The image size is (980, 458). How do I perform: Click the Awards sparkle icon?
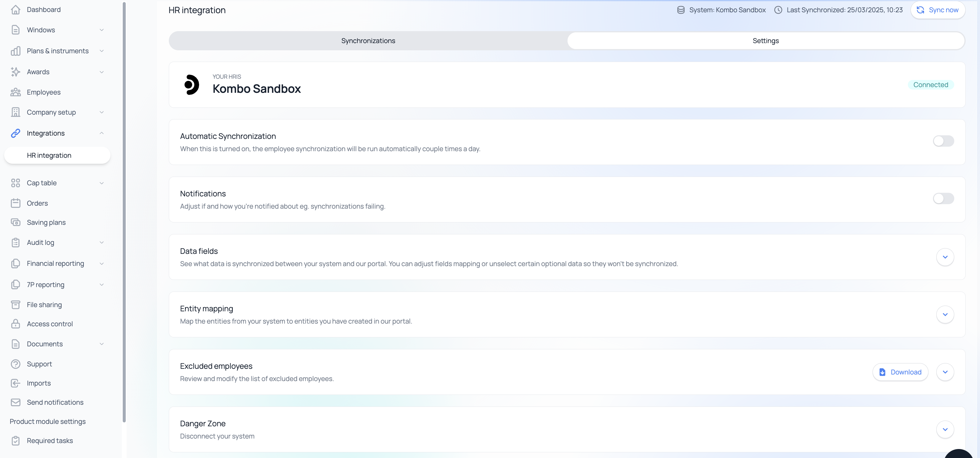coord(16,72)
